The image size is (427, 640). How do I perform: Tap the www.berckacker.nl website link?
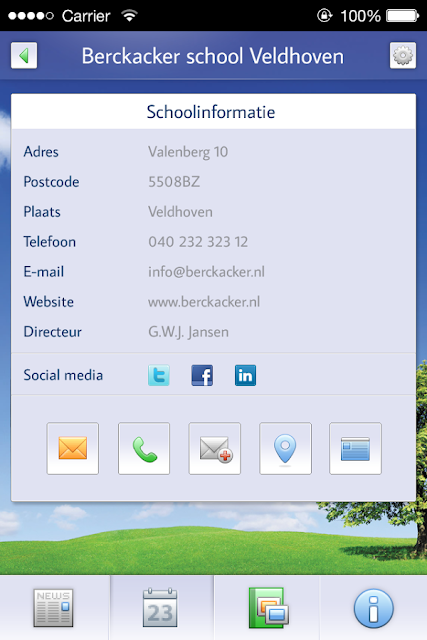204,302
